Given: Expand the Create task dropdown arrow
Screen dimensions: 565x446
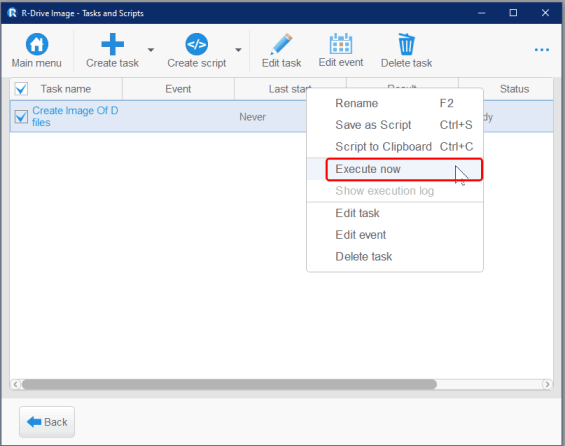Looking at the screenshot, I should pyautogui.click(x=151, y=50).
